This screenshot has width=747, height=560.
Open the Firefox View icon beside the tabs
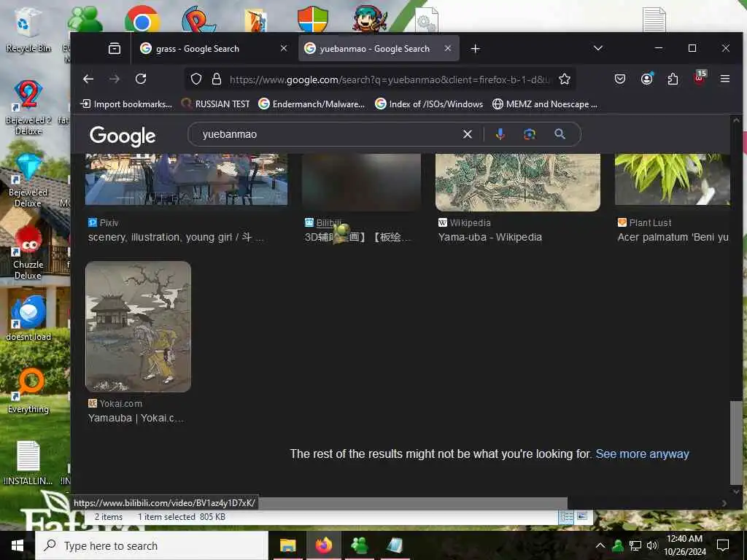pos(115,49)
